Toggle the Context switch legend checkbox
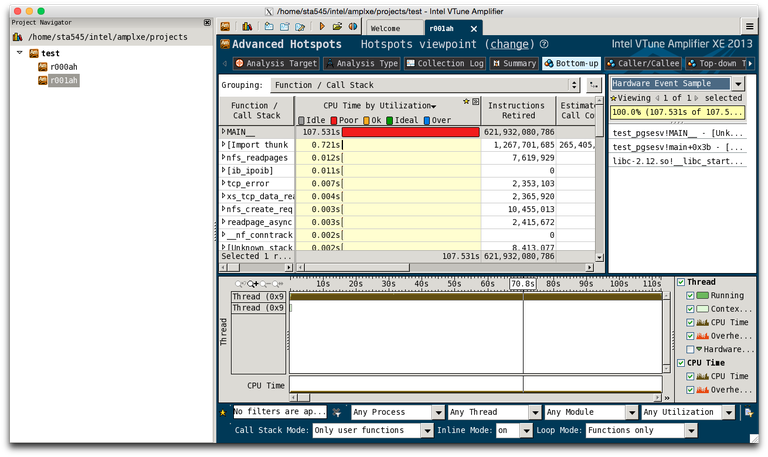The width and height of the screenshot is (768, 457). tap(691, 309)
